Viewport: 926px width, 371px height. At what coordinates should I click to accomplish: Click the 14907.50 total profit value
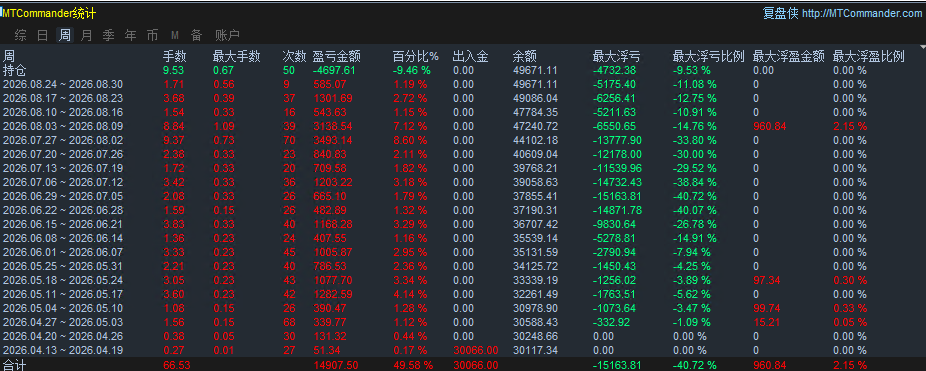point(335,365)
